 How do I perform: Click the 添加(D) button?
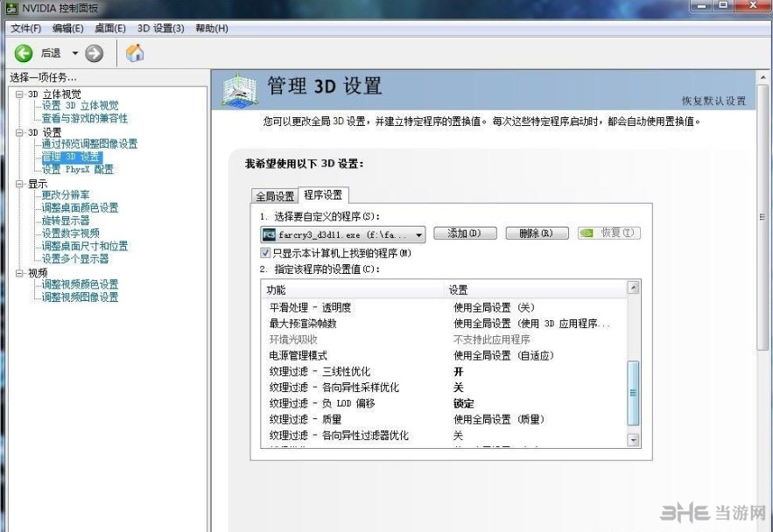[x=465, y=234]
